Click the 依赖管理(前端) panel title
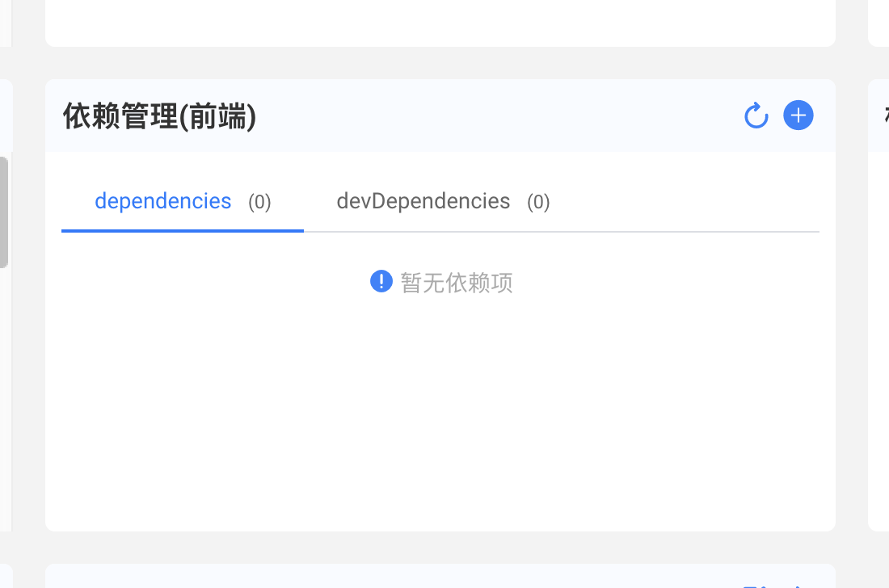The image size is (889, 588). click(158, 116)
